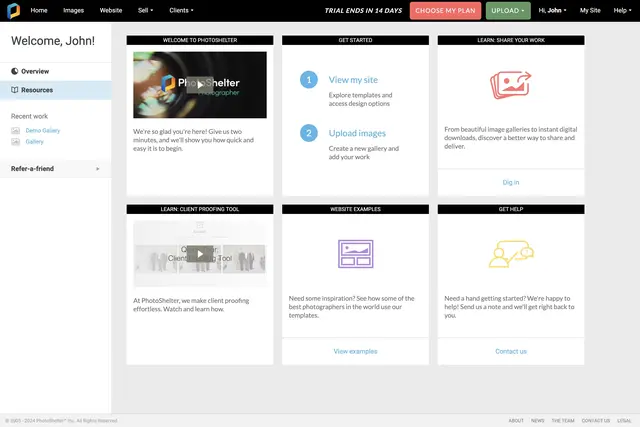Screen dimensions: 640x427
Task: Click the Upload images link
Action: [x=357, y=133]
